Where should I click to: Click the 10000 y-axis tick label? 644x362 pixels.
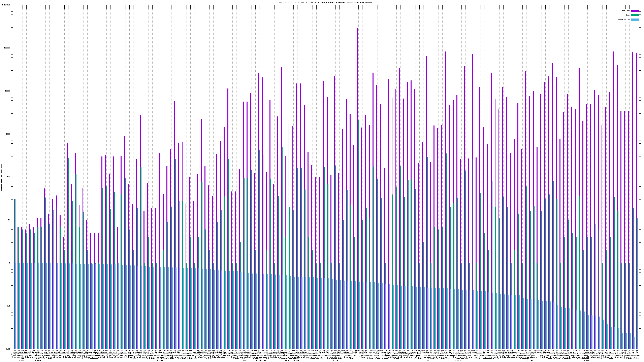7,91
